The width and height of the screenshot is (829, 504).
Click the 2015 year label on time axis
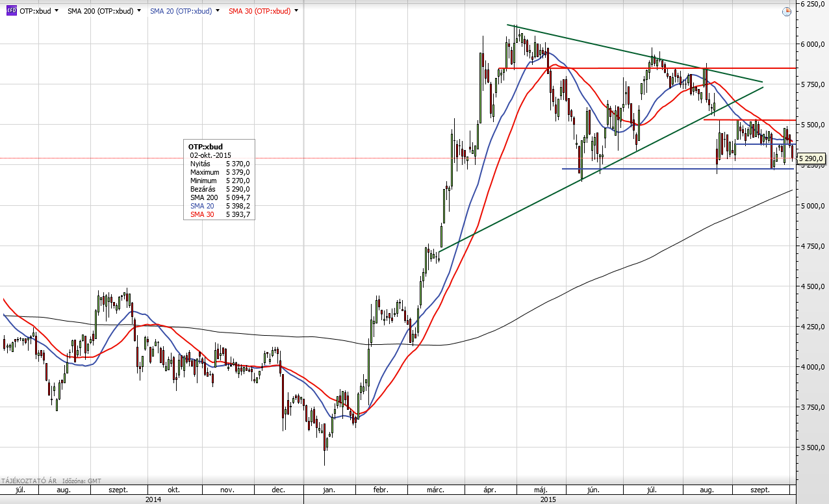pos(548,499)
